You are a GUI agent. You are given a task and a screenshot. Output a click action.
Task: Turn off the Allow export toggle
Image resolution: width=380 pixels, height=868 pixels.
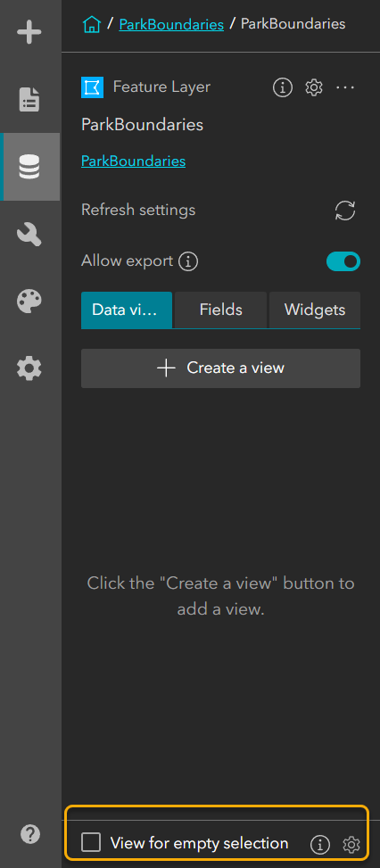tap(343, 261)
